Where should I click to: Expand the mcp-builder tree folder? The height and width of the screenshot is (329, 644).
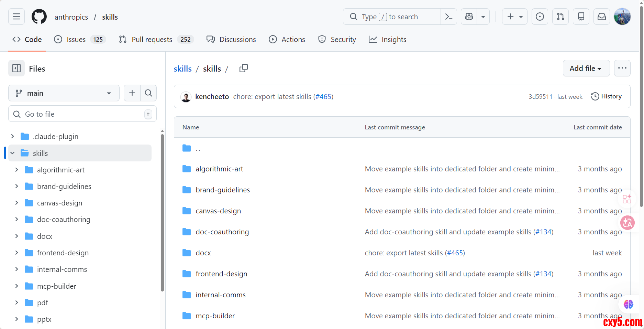(17, 286)
